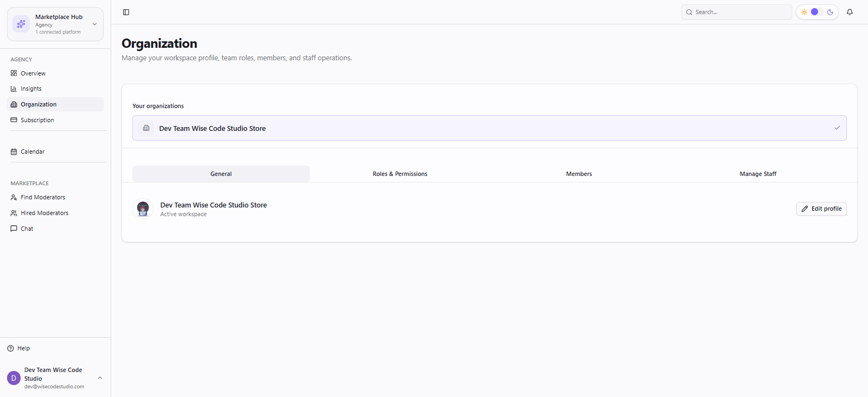Switch to the Members tab
Screen dimensions: 868x397
(x=579, y=174)
